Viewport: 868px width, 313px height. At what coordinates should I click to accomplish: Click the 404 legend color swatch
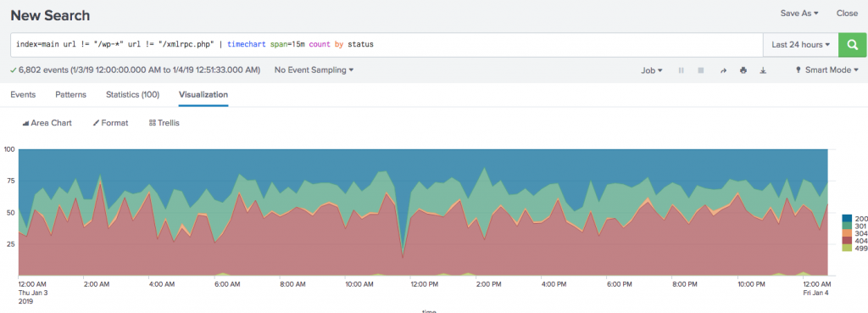pos(848,241)
